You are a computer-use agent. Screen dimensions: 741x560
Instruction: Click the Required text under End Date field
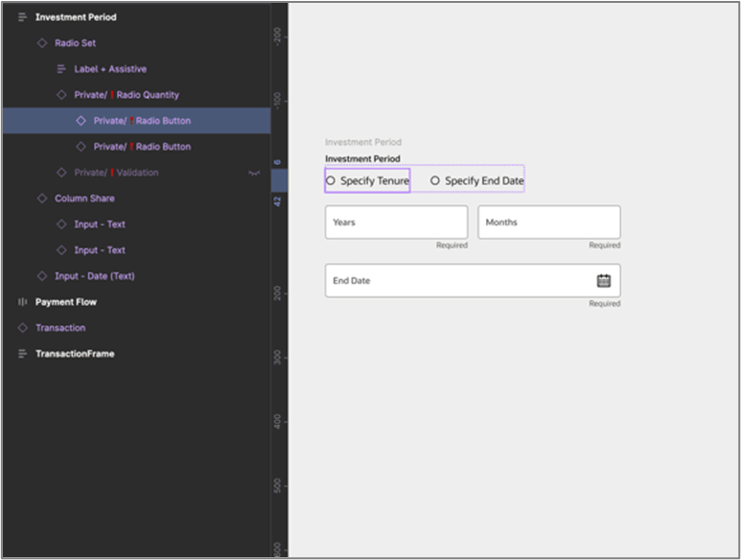[605, 303]
